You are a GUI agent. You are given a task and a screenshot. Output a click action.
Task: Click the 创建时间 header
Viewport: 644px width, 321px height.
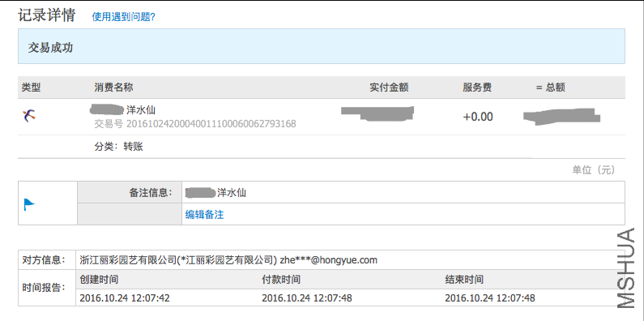(x=99, y=280)
